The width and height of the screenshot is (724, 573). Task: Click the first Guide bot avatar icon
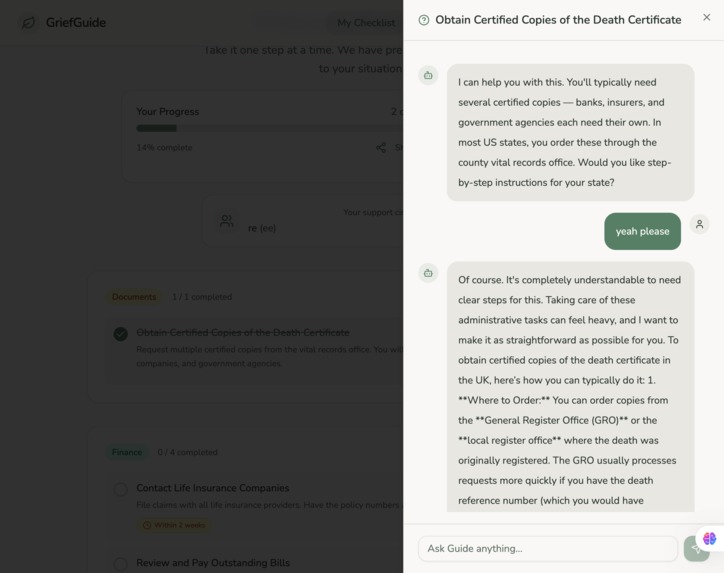pos(428,75)
